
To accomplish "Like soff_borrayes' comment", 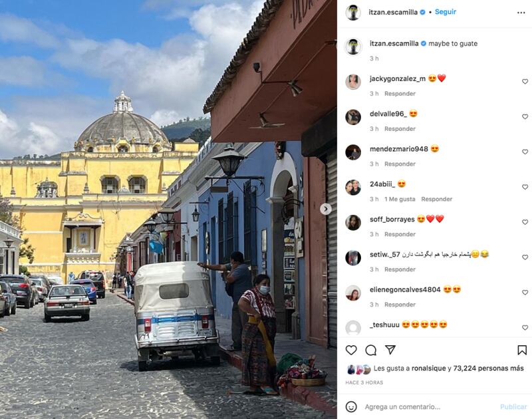I will (x=525, y=222).
